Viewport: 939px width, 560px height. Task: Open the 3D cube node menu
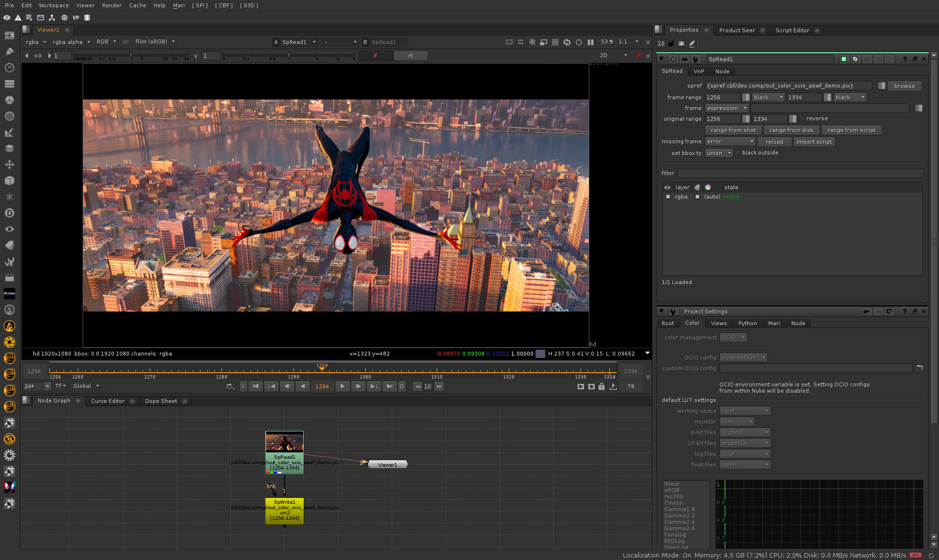tap(9, 180)
